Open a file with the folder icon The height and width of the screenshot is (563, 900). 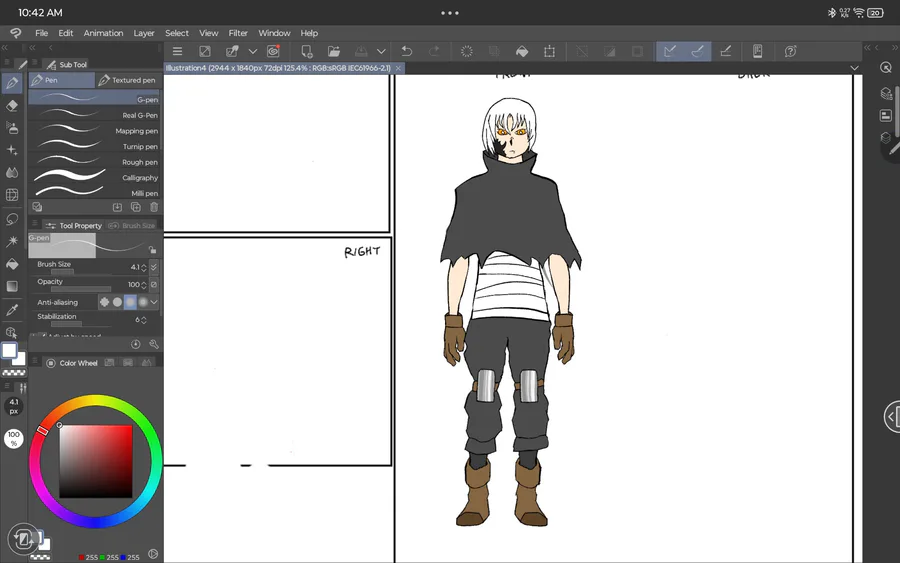coord(334,52)
